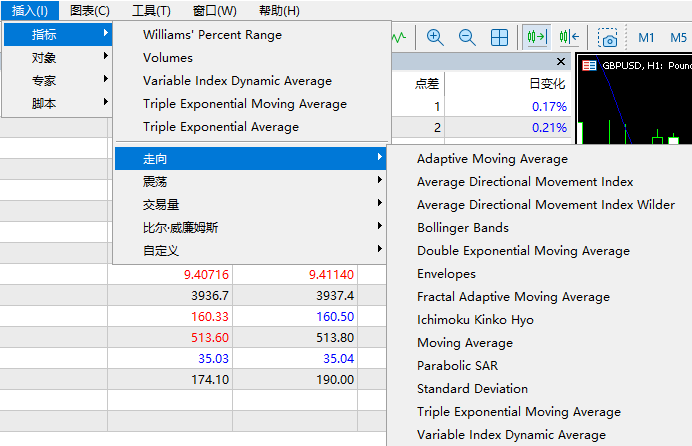Expand the 指标 submenu
Viewport: 692px width, 446px height.
[57, 34]
